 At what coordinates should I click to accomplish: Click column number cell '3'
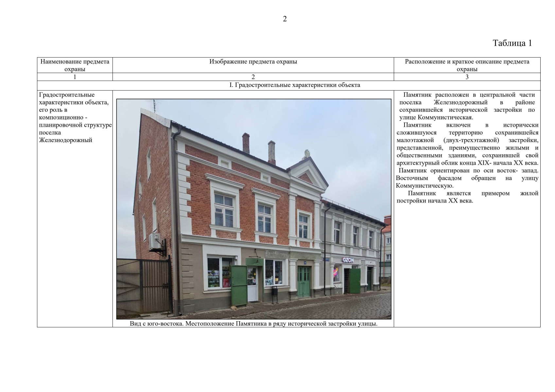467,77
